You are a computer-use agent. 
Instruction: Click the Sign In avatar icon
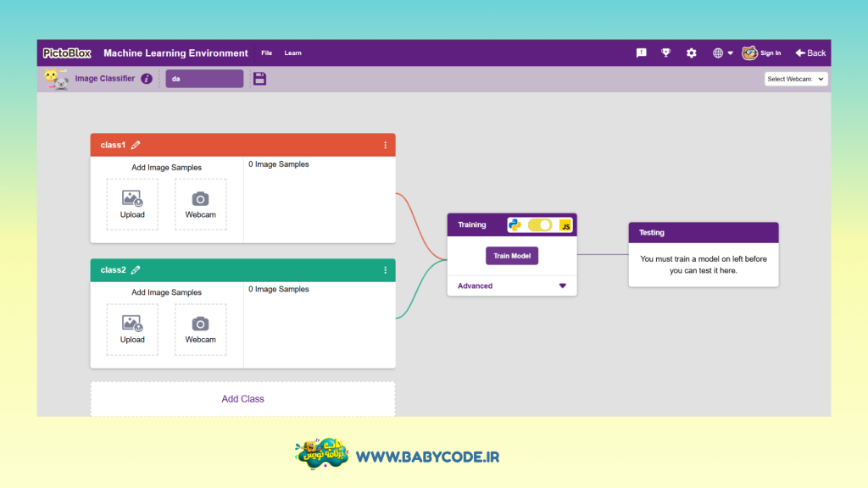click(749, 53)
